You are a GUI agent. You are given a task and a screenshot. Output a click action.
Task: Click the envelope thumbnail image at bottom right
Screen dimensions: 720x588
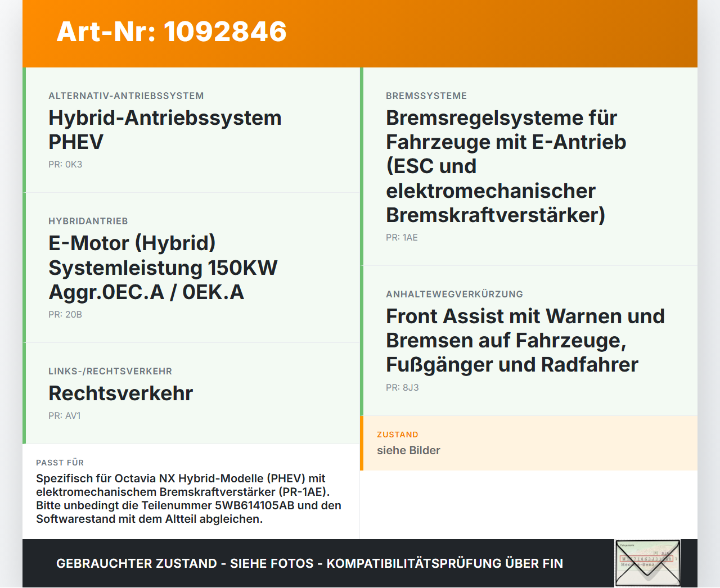pyautogui.click(x=647, y=563)
